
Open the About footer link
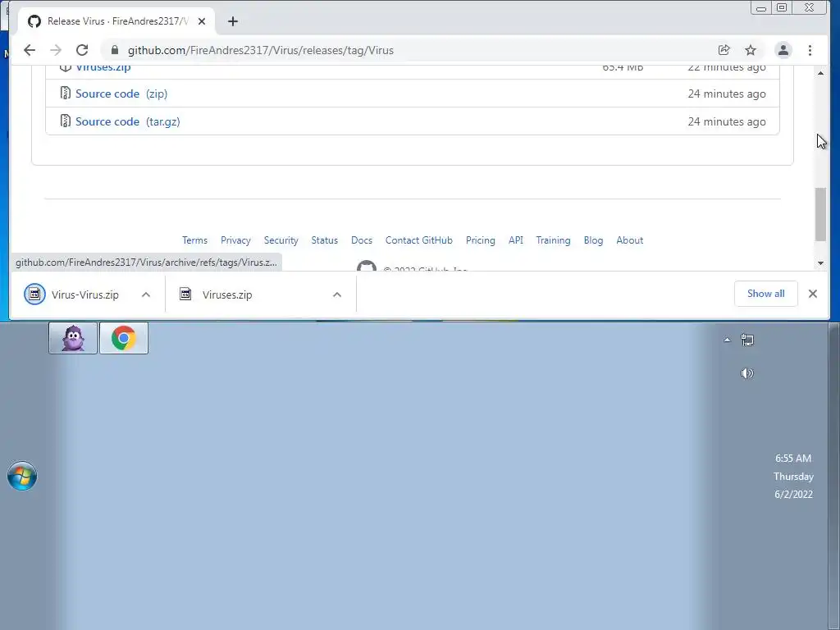pyautogui.click(x=629, y=240)
